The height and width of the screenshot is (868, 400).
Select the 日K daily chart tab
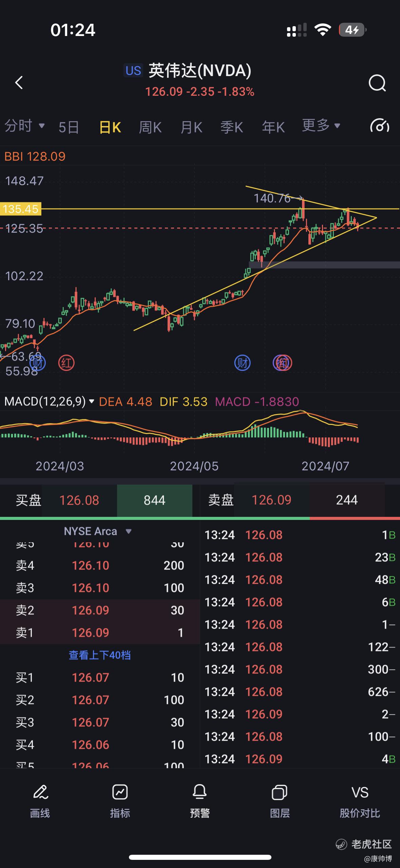110,127
